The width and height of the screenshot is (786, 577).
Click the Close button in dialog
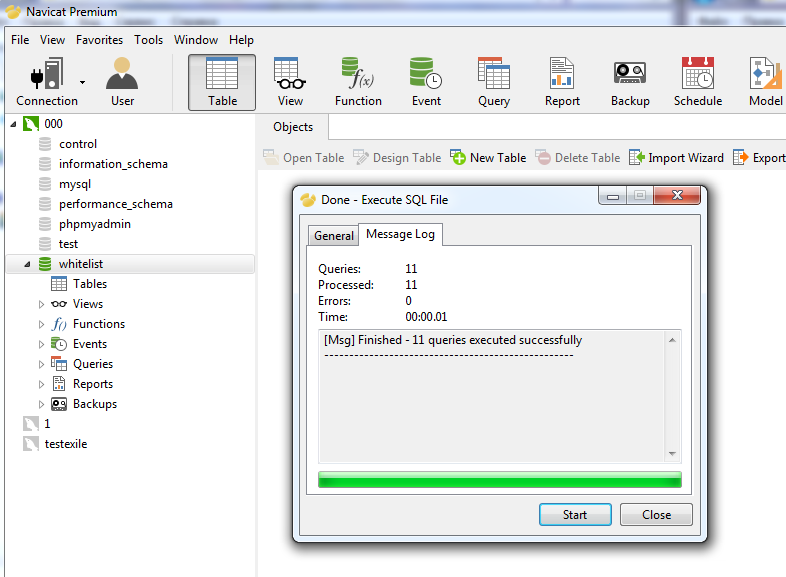click(x=656, y=515)
